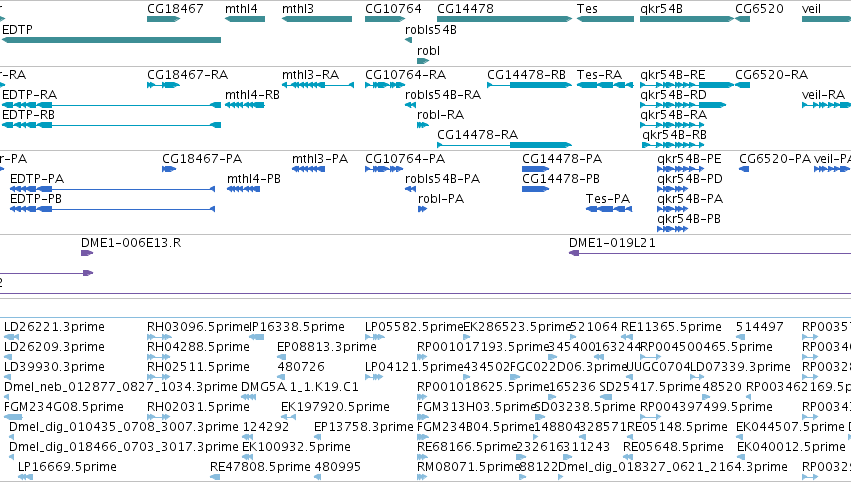The width and height of the screenshot is (851, 482).
Task: Select the EDTP-PA protein label
Action: coord(37,179)
